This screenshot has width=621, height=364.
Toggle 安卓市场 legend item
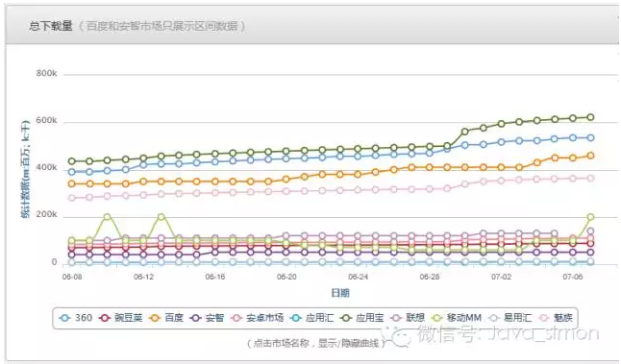tap(258, 318)
